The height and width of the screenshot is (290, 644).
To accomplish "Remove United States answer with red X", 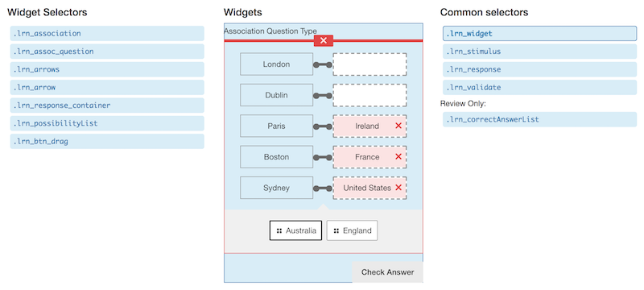I will [398, 188].
